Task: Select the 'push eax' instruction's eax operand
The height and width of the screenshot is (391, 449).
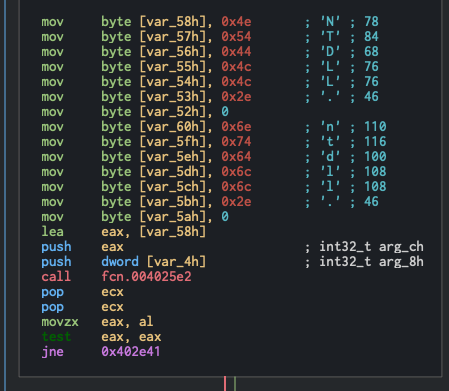Action: [112, 247]
